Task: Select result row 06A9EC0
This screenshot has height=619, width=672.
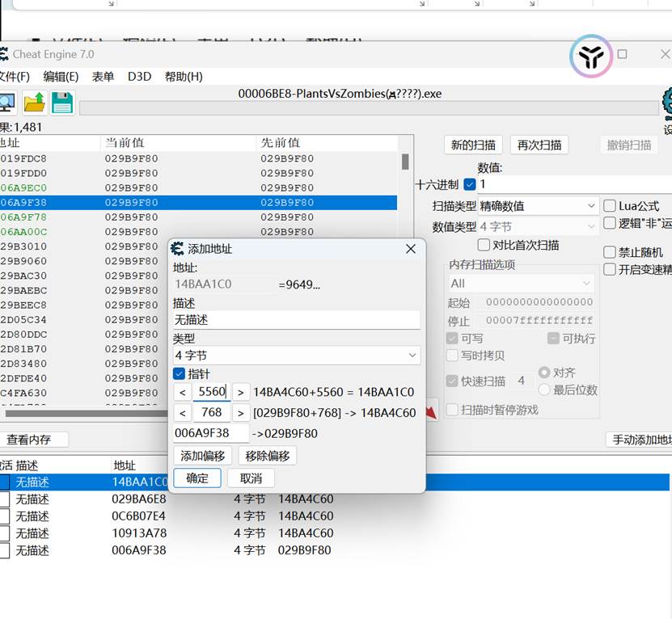Action: click(x=198, y=187)
